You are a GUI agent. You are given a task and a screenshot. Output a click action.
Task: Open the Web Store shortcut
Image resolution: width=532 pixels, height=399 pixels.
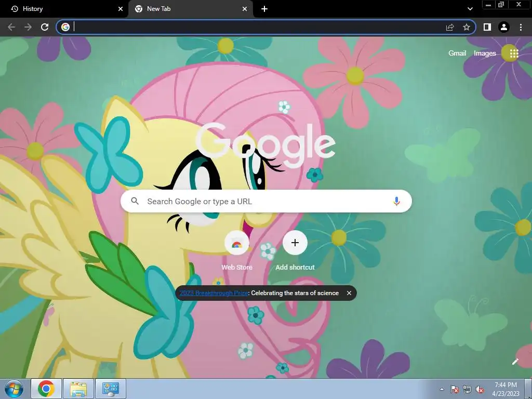tap(237, 250)
